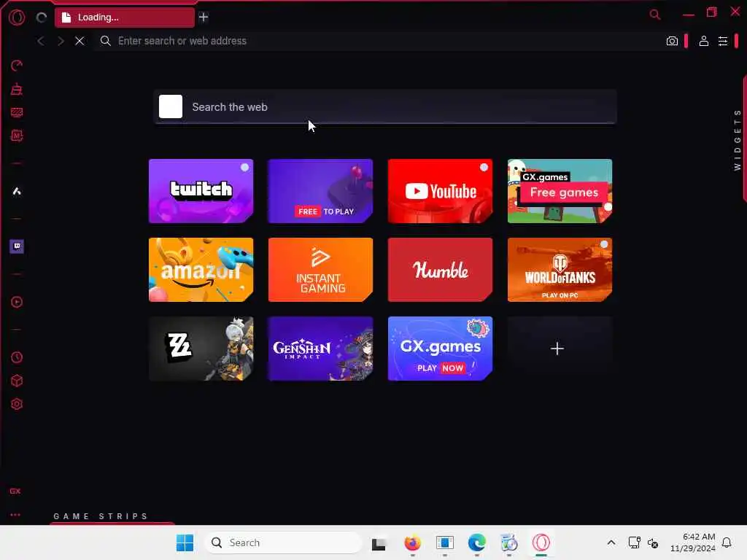Open the Instant Gaming tile
The height and width of the screenshot is (560, 747).
[x=321, y=270]
